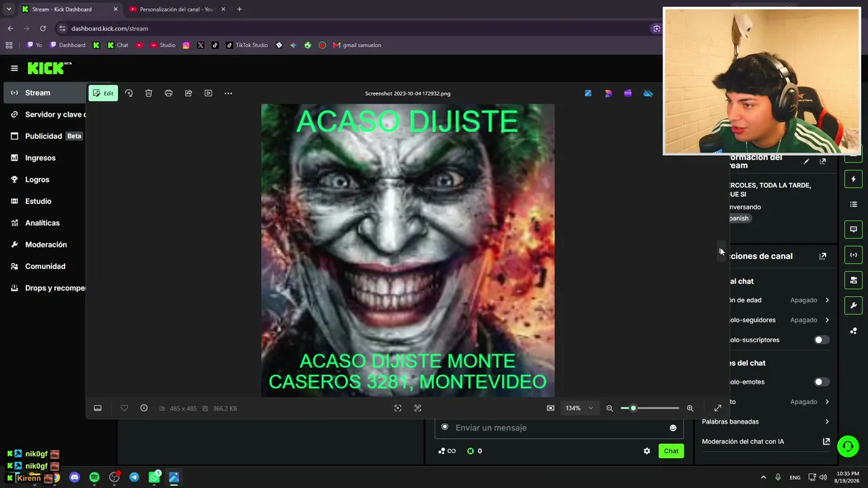Viewport: 868px width, 488px height.
Task: Print the image from the viewer toolbar
Action: [x=168, y=93]
